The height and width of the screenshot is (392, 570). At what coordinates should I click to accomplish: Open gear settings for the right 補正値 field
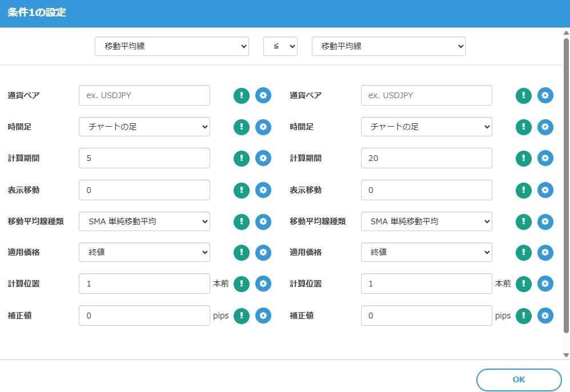coord(545,316)
